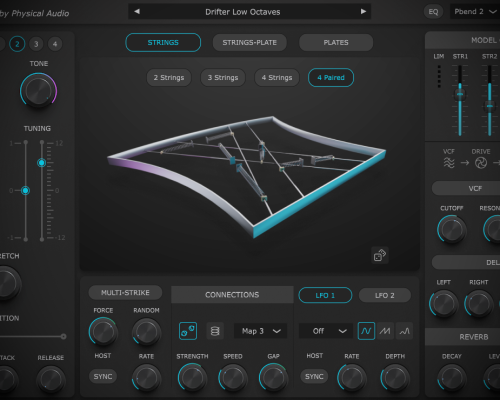
Task: Go to next preset with right arrow
Action: [x=363, y=11]
